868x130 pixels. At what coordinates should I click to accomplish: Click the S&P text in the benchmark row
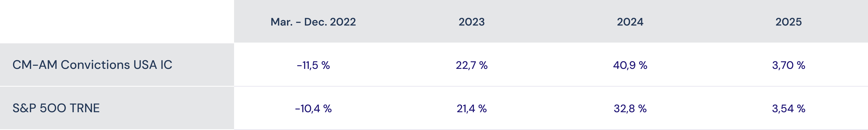point(24,108)
